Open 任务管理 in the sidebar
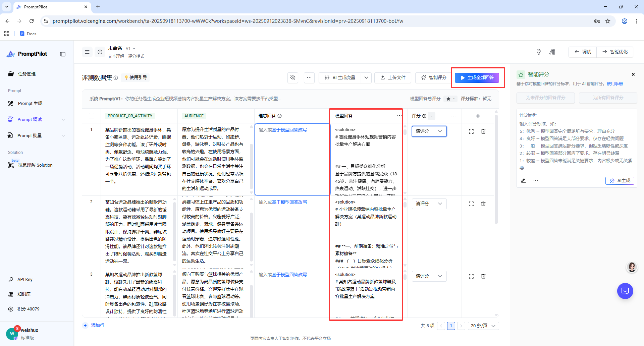644x346 pixels. point(27,74)
